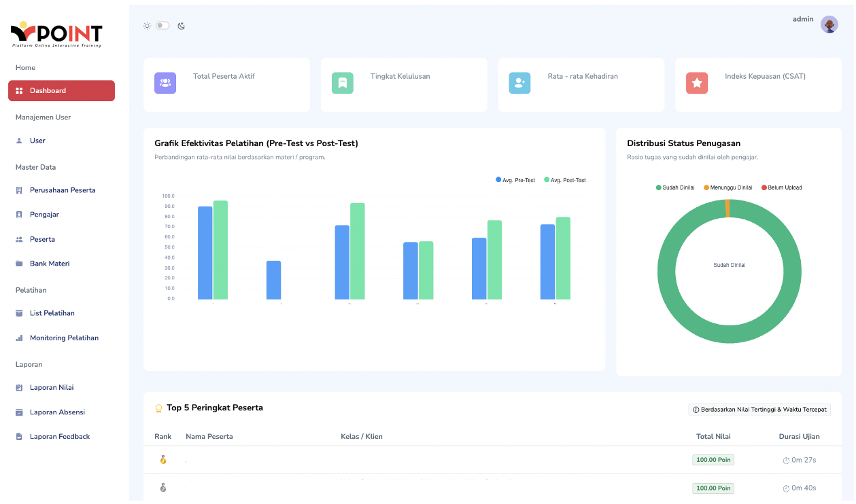Screen dimensions: 856x504
Task: Open Monitoring Pelatihan page
Action: (x=64, y=338)
